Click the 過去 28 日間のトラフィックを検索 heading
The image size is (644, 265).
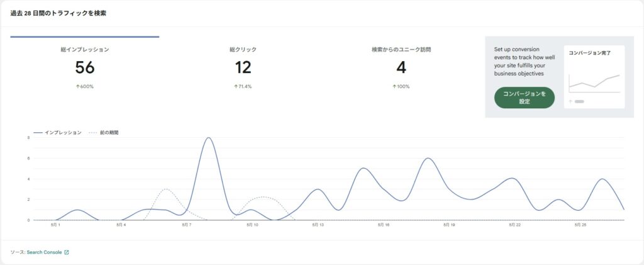(58, 13)
